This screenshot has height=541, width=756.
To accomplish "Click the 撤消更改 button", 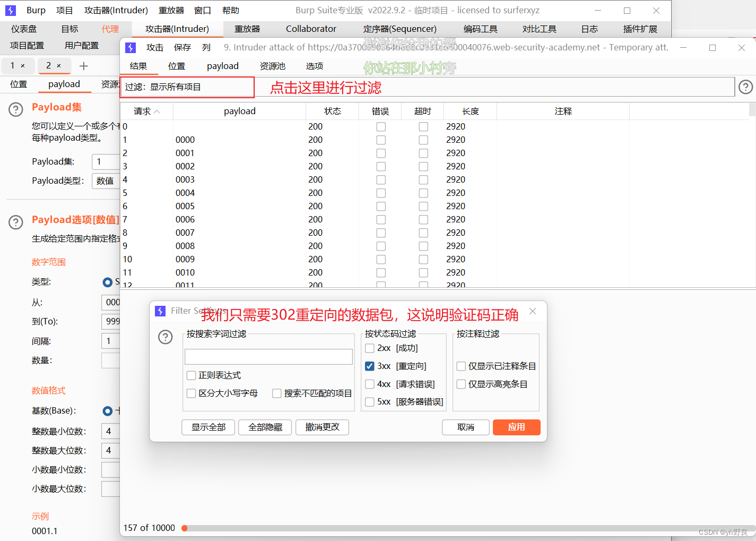I will coord(323,427).
